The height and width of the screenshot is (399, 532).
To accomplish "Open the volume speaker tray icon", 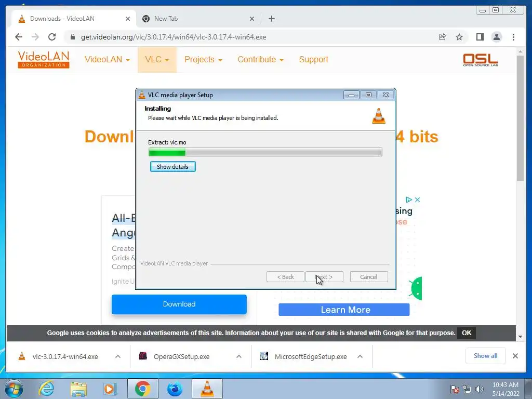I will tap(480, 389).
